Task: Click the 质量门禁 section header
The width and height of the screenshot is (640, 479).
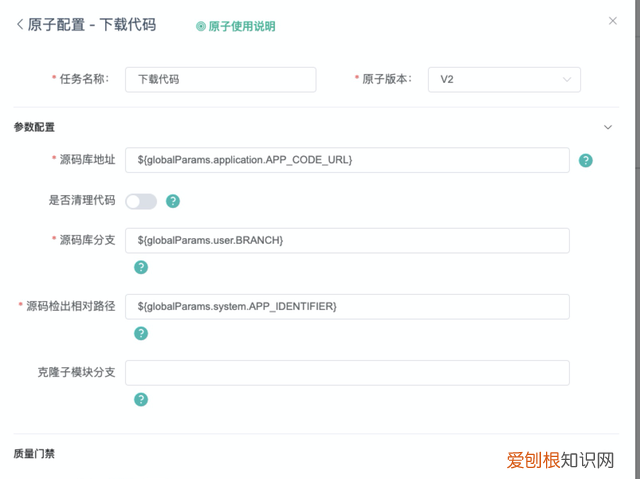Action: click(34, 453)
